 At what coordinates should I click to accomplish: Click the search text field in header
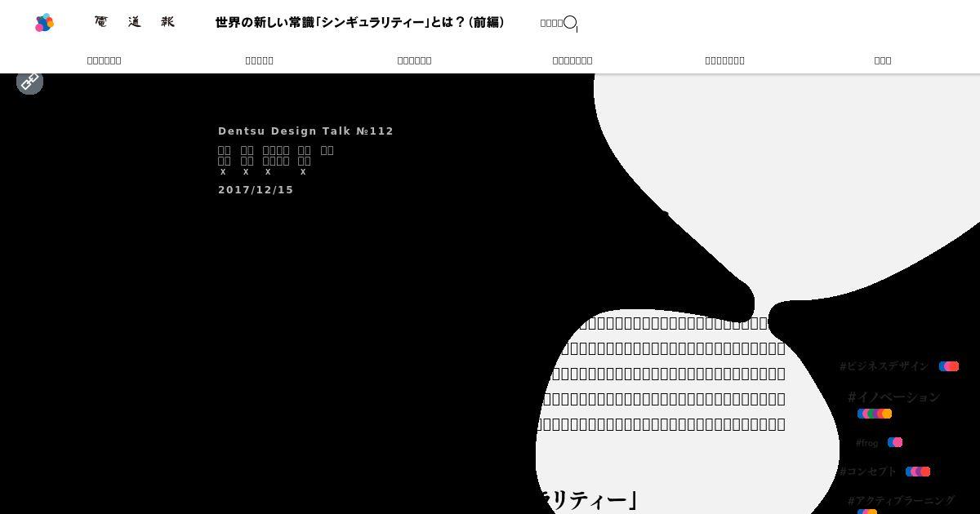[551, 23]
